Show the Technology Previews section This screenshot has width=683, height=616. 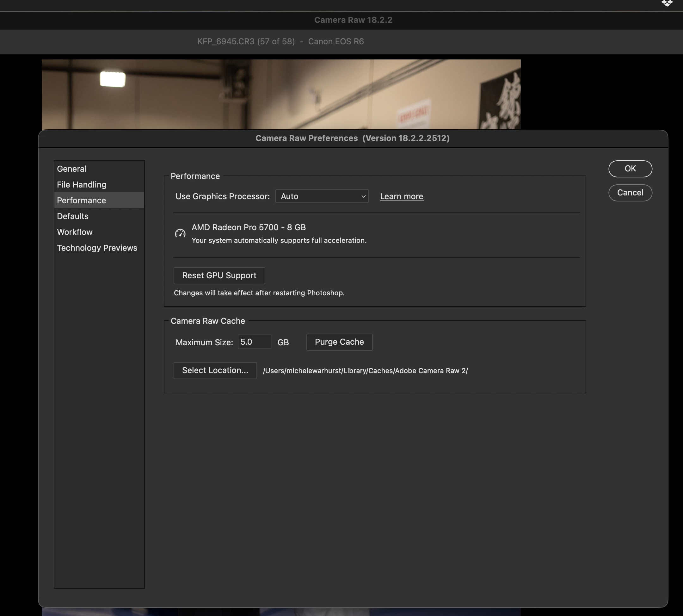[x=97, y=248]
